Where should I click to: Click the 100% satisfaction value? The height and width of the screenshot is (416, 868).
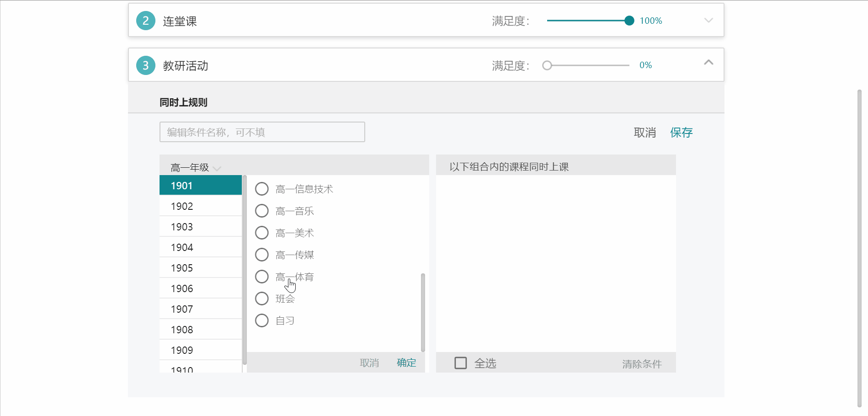[651, 21]
